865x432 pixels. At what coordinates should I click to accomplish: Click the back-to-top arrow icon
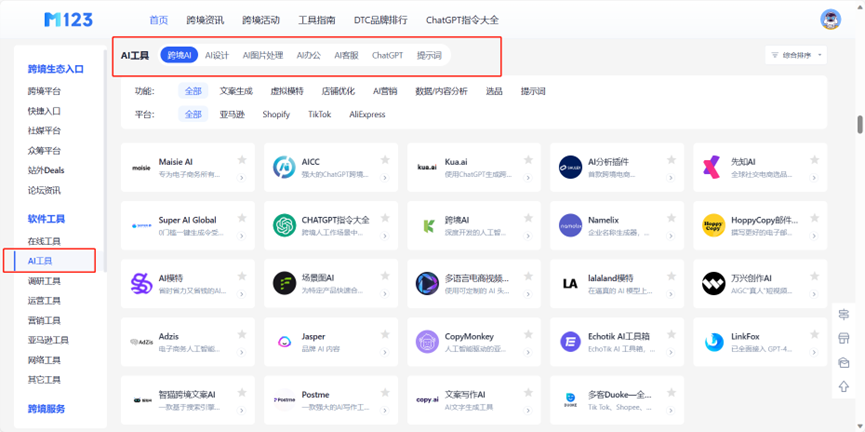[843, 387]
